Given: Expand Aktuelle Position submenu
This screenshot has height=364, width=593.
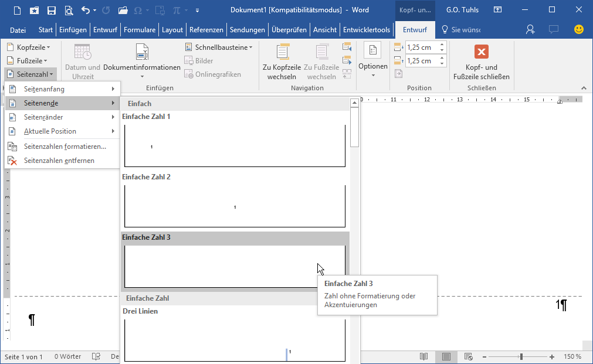Looking at the screenshot, I should click(x=62, y=131).
